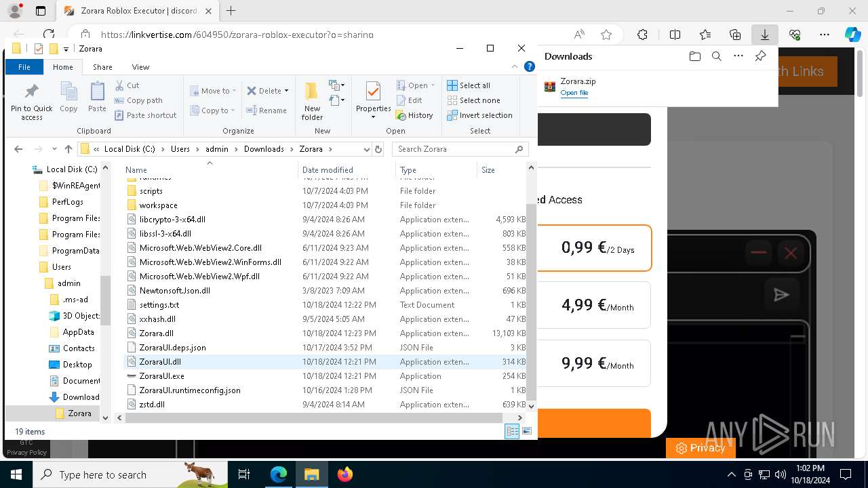Select Program Data folder in tree
The image size is (868, 488).
(x=75, y=251)
